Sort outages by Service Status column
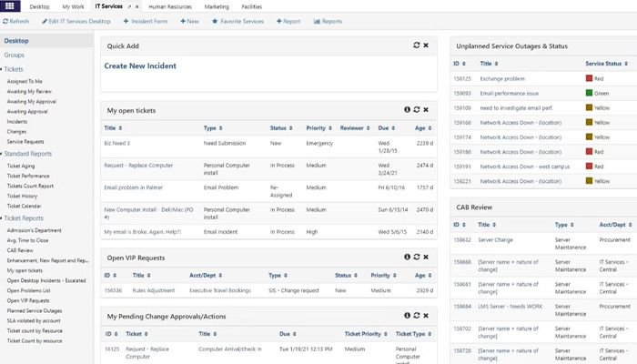The width and height of the screenshot is (637, 364). click(x=603, y=64)
